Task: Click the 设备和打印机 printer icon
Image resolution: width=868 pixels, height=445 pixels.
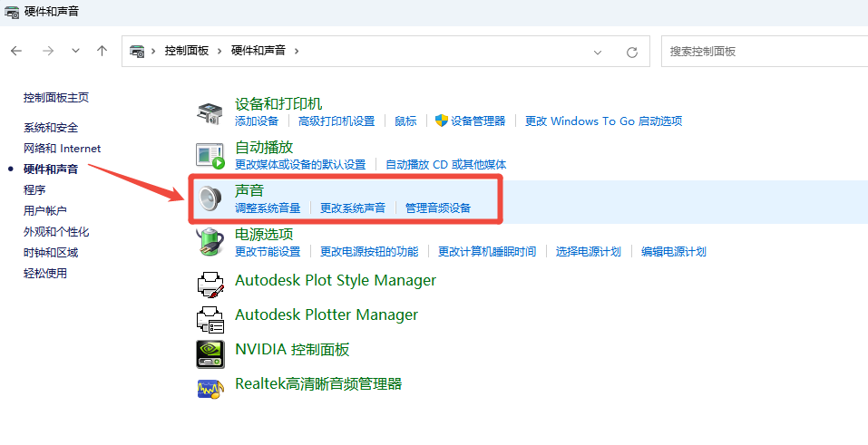Action: click(210, 113)
